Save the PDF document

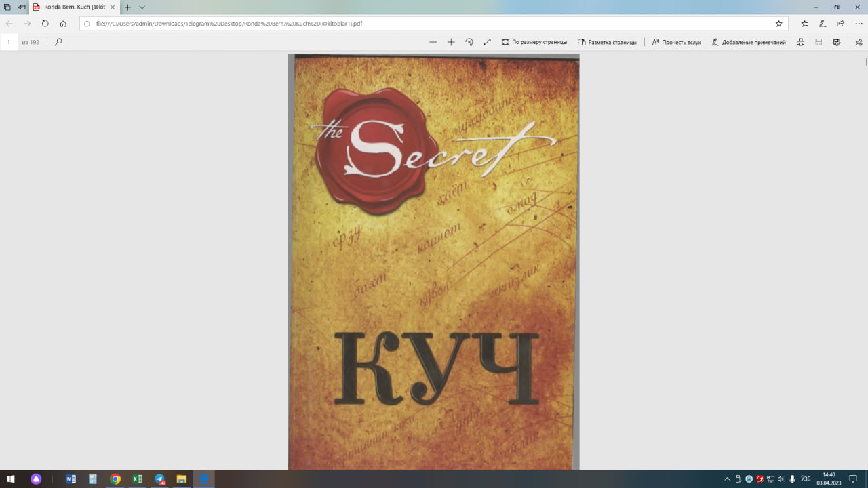818,42
